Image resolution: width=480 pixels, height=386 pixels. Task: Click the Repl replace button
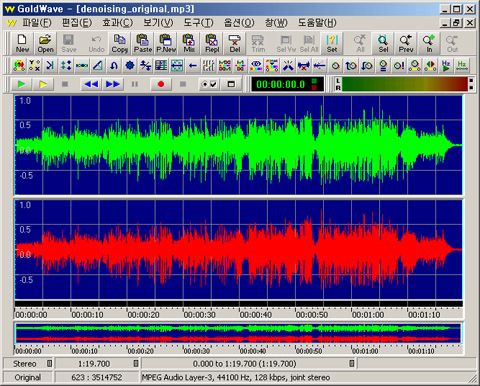(212, 43)
